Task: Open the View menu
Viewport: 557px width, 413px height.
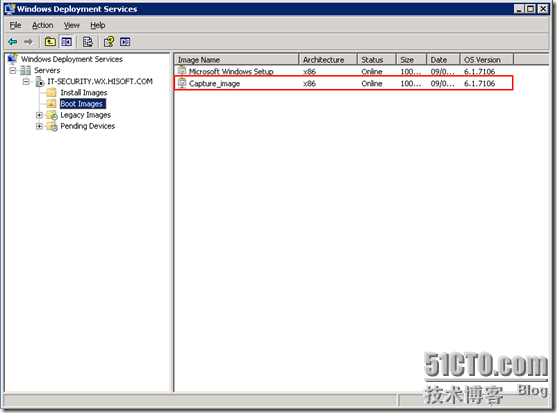Action: (72, 25)
